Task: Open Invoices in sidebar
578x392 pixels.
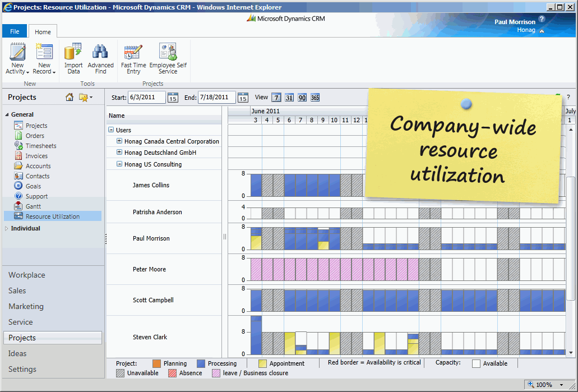Action: pyautogui.click(x=36, y=156)
